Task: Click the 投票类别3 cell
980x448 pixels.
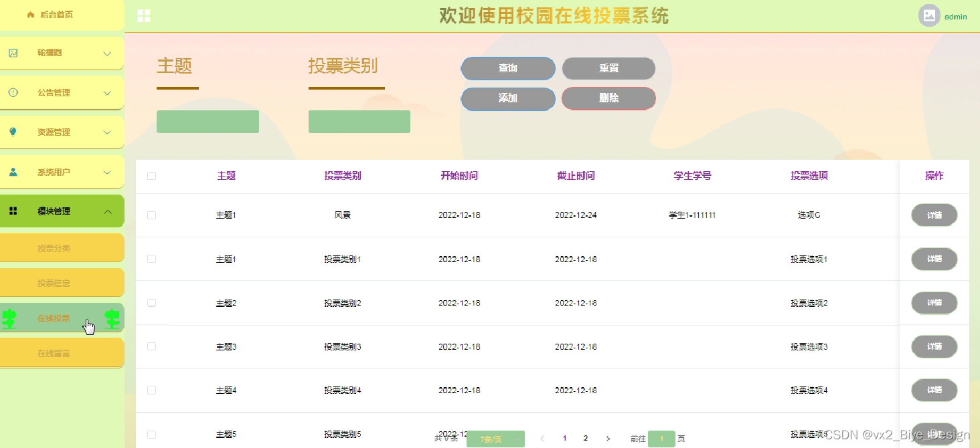Action: (x=343, y=346)
